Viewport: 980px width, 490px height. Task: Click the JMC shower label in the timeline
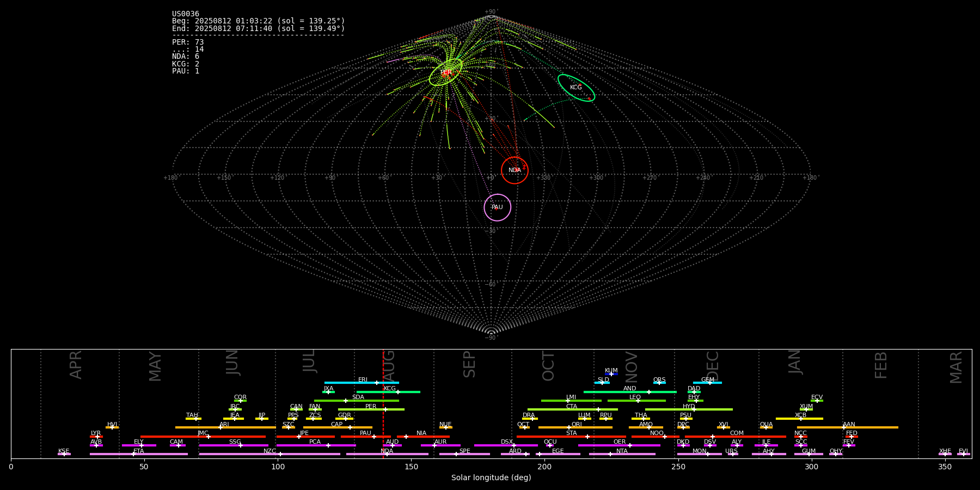203,433
